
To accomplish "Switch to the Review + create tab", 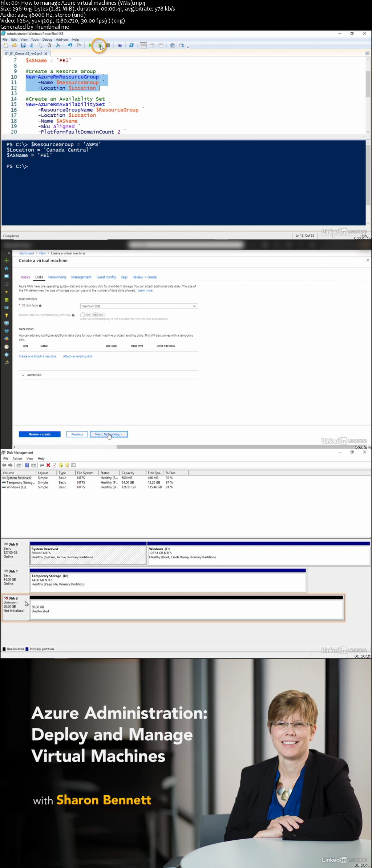I will click(145, 277).
